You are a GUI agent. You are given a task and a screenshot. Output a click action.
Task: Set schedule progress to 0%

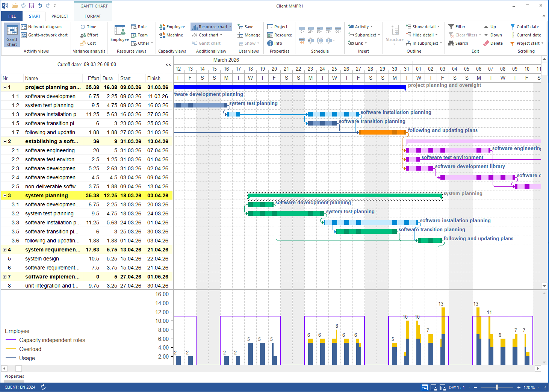point(302,29)
